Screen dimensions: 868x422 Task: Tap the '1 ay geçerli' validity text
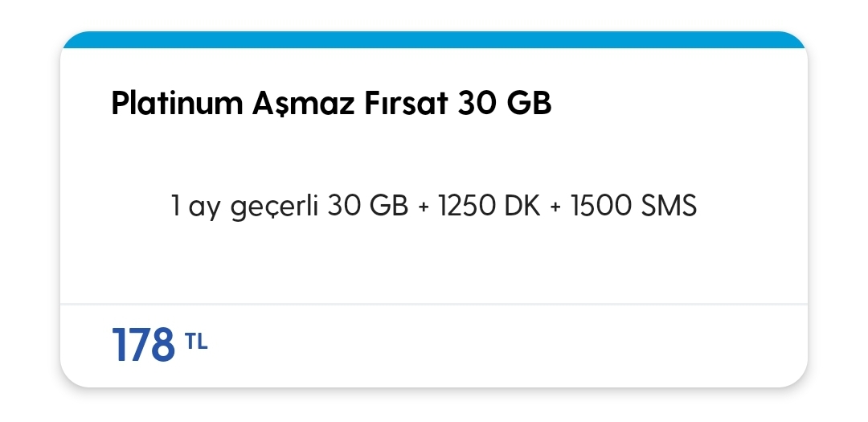coord(244,207)
